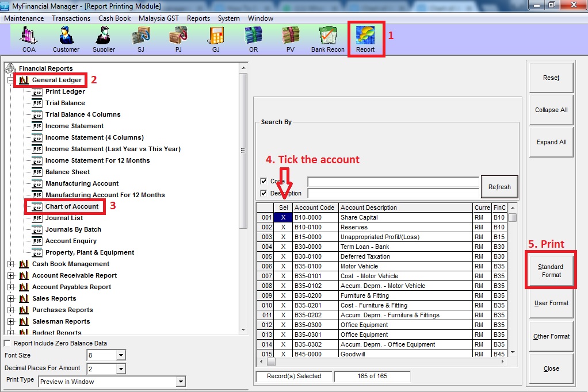The image size is (588, 392).
Task: Open the Transactions menu
Action: click(71, 18)
